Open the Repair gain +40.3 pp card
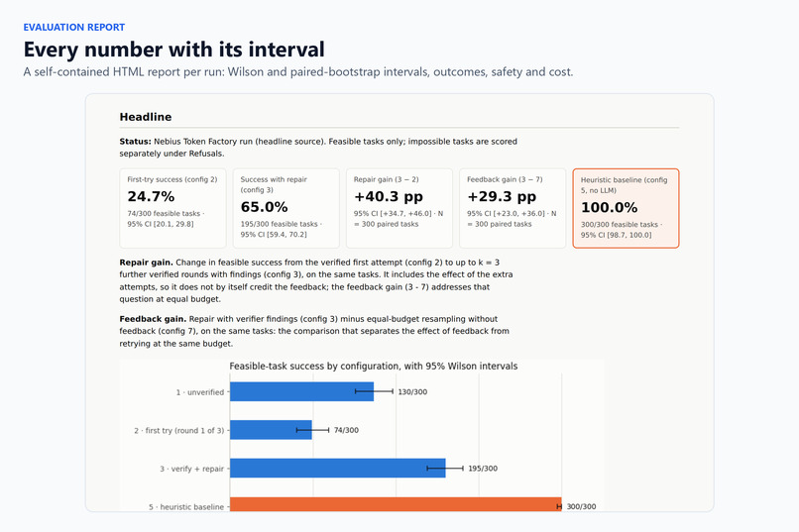Viewport: 799px width, 532px height. [x=399, y=208]
